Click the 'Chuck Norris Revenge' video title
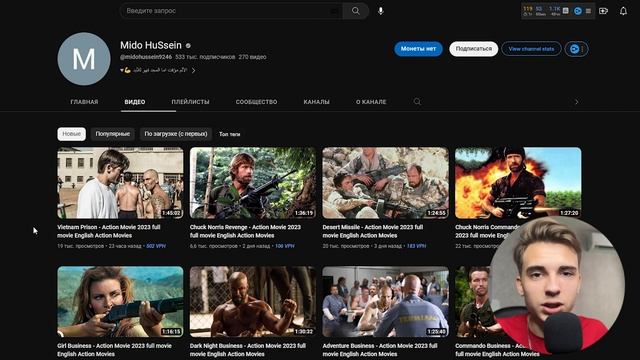Screen dimensions: 640x360 pos(245,231)
